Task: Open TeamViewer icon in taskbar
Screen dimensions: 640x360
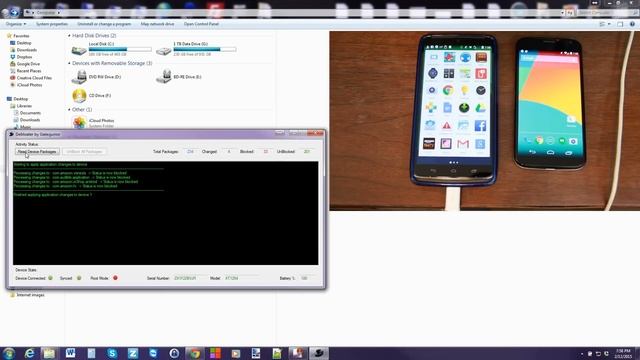Action: coord(153,353)
